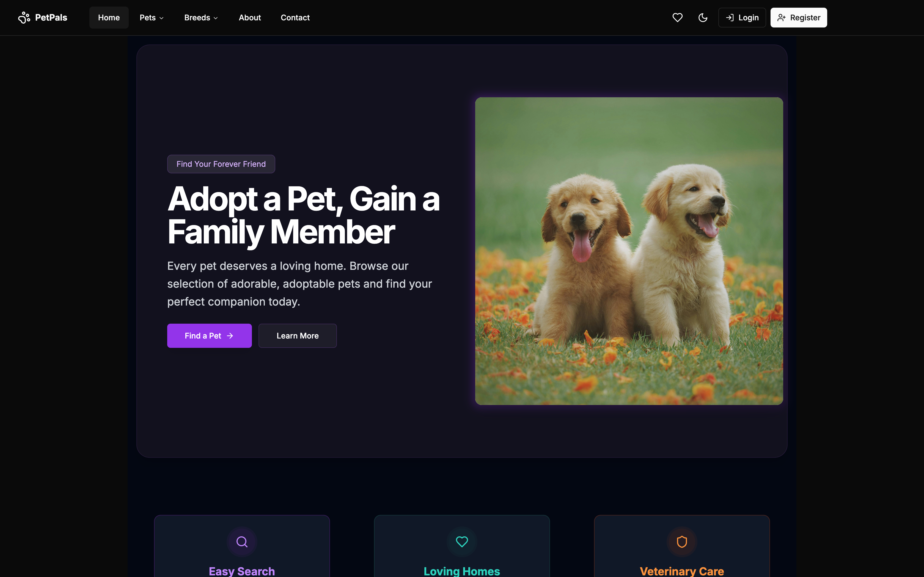This screenshot has width=924, height=577.
Task: Click the golden retriever puppies image
Action: (629, 251)
